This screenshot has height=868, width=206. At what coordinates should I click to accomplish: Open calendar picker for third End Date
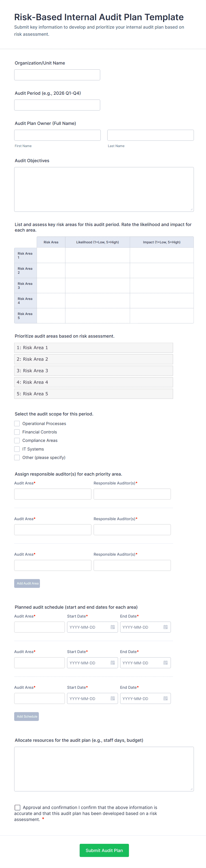click(166, 699)
